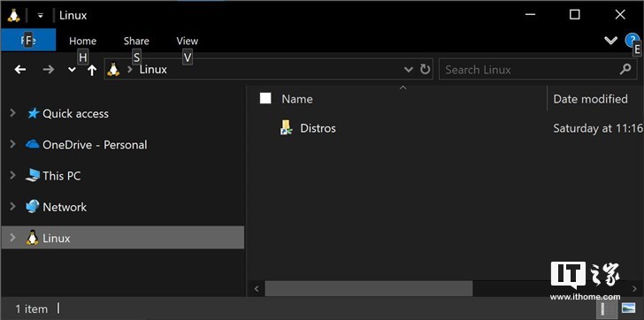Expand the Quick access tree node
The width and height of the screenshot is (644, 320).
12,113
